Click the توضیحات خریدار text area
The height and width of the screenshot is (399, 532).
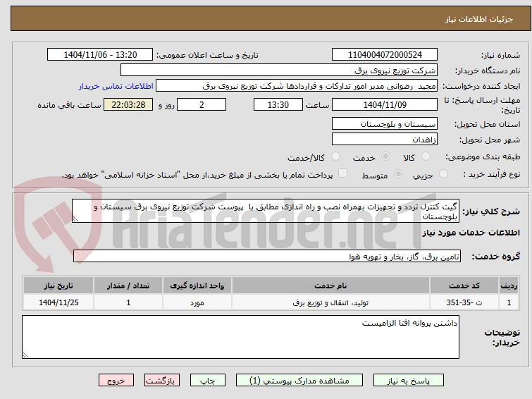(240, 337)
